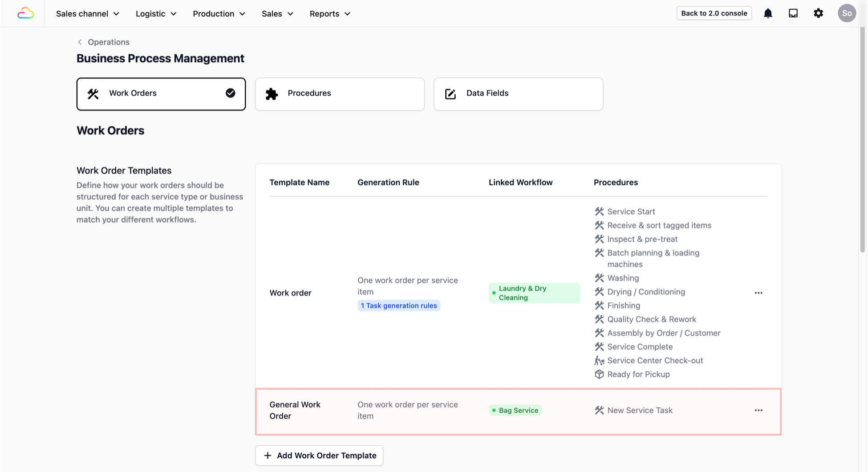Viewport: 868px width, 472px height.
Task: Open the So user avatar
Action: pos(847,13)
